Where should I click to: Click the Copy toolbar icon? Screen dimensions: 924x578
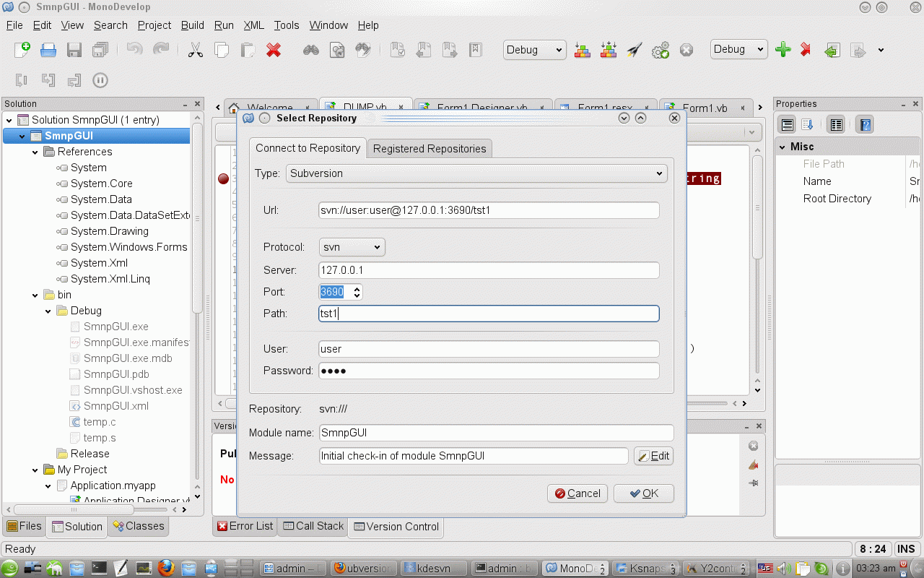click(222, 50)
